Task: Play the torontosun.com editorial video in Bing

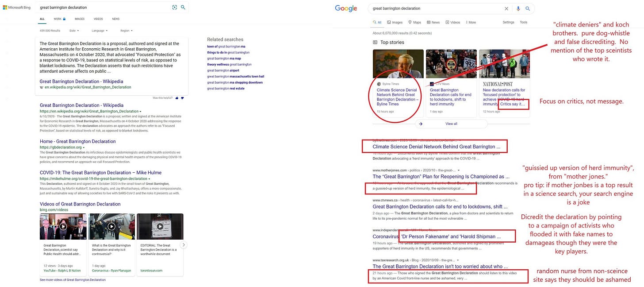Action: 160,226
